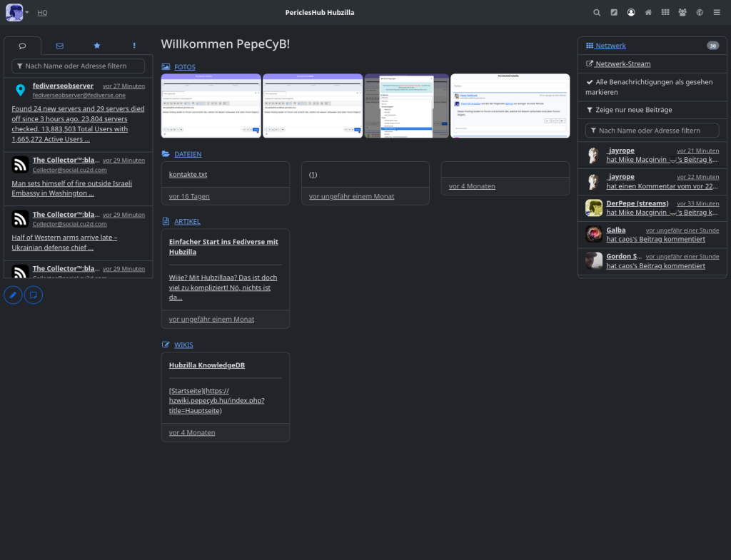Click DerPepe (streams) avatar in notifications
This screenshot has height=560, width=731.
click(x=594, y=208)
